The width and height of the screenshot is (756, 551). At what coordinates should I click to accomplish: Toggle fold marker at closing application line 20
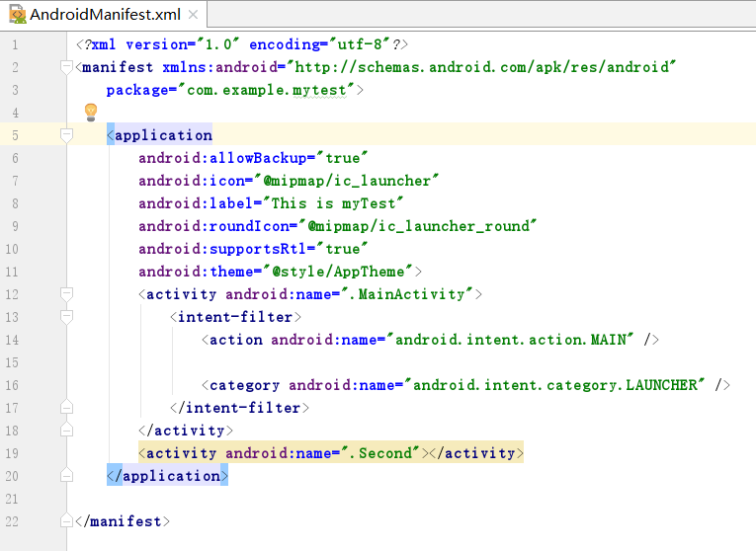coord(66,475)
